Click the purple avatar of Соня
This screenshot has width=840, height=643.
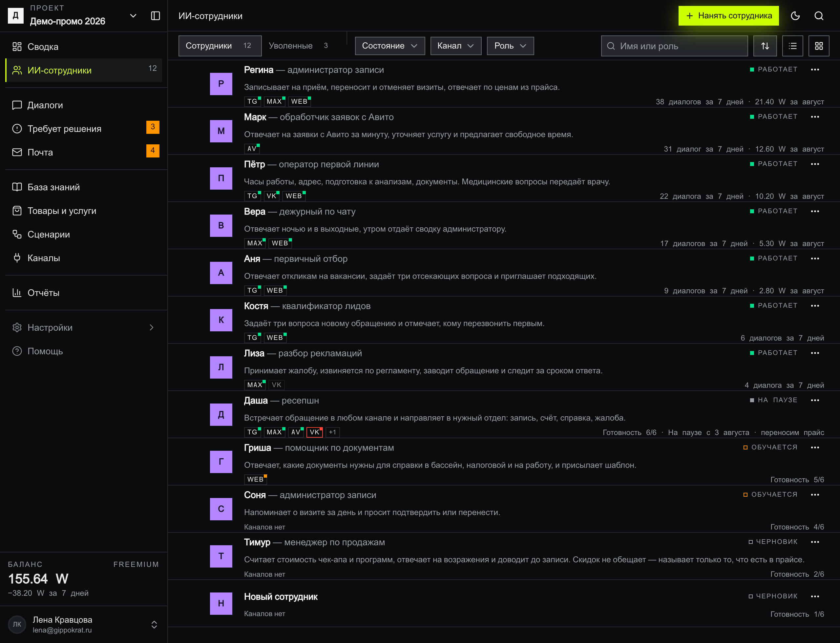click(x=221, y=509)
